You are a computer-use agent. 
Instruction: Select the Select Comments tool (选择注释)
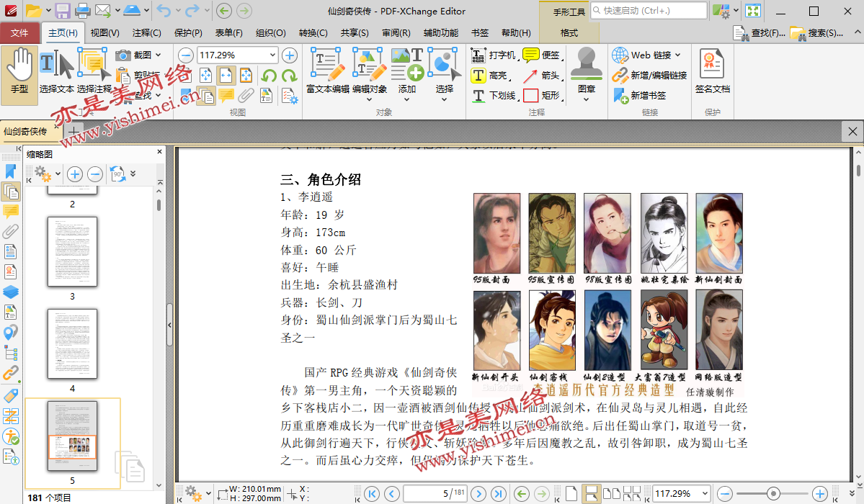[94, 71]
